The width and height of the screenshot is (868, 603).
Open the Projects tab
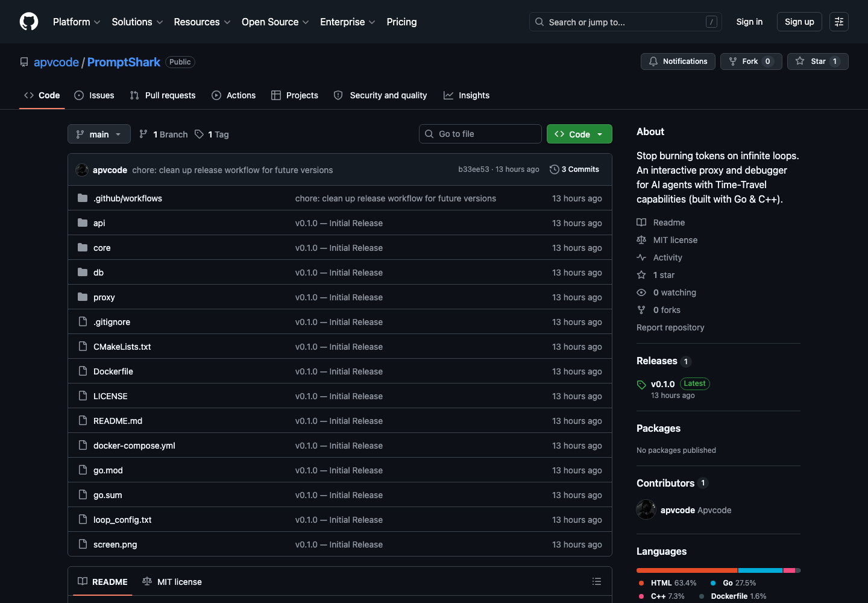pyautogui.click(x=295, y=95)
